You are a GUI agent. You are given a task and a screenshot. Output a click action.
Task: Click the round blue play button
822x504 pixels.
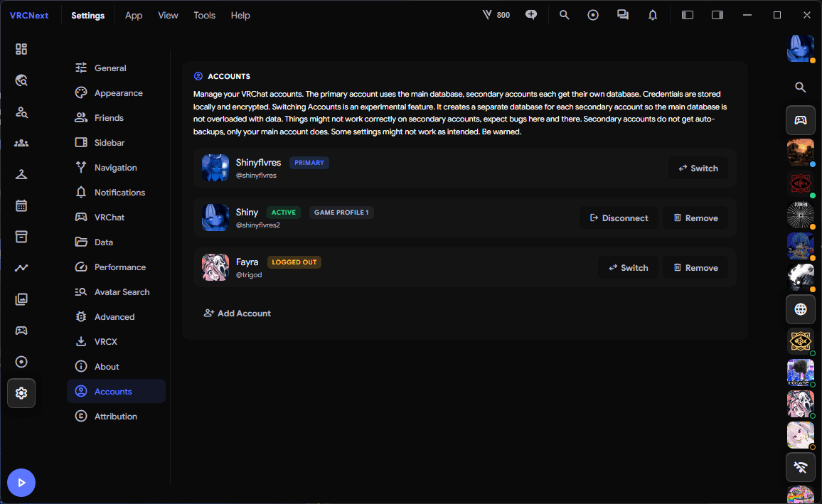21,483
